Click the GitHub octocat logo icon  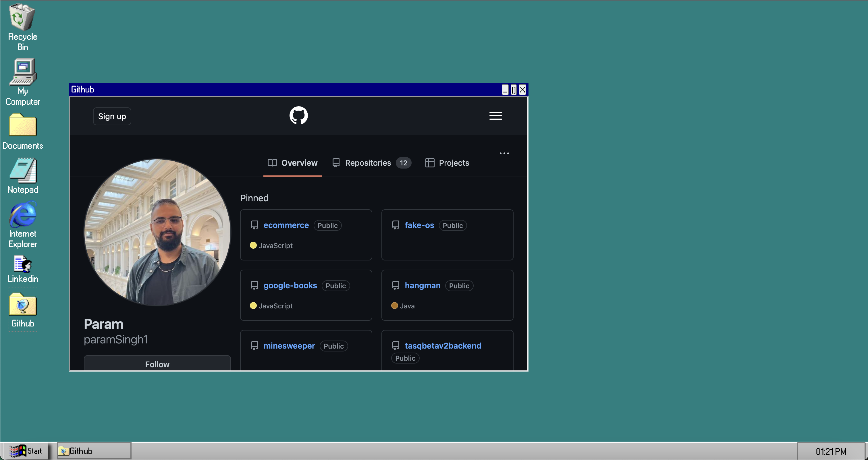[x=298, y=116]
